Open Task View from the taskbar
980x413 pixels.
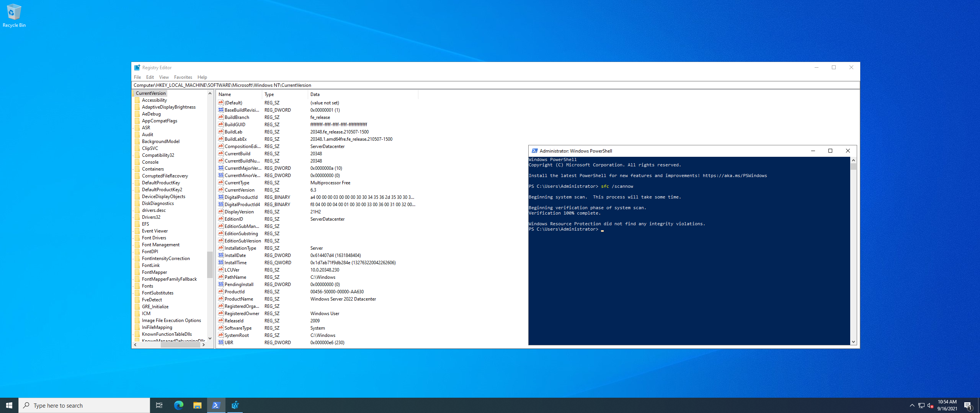159,405
